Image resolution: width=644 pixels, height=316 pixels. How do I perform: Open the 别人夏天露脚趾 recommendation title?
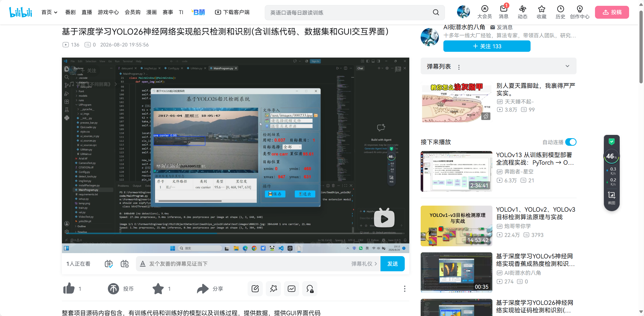click(536, 89)
